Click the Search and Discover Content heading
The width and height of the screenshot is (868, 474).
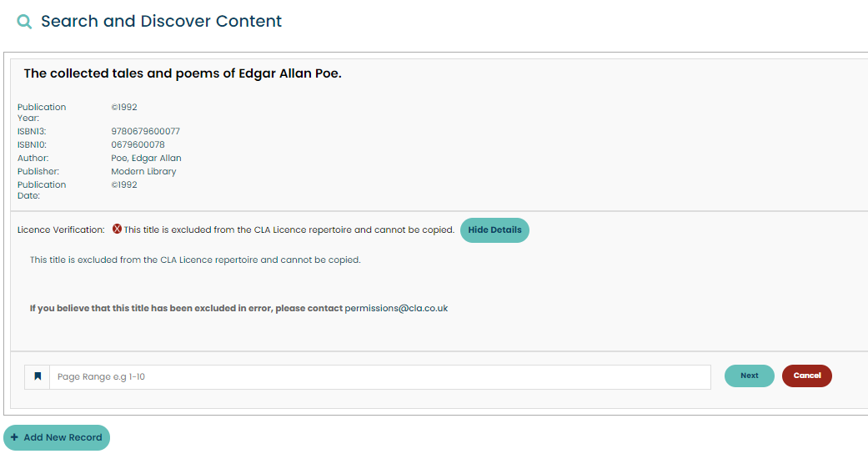(161, 22)
